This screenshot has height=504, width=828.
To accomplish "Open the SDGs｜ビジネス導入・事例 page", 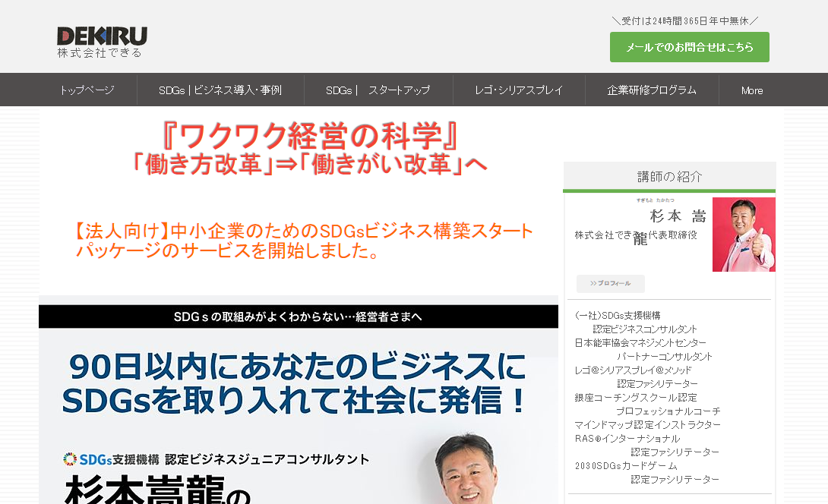I will 220,90.
